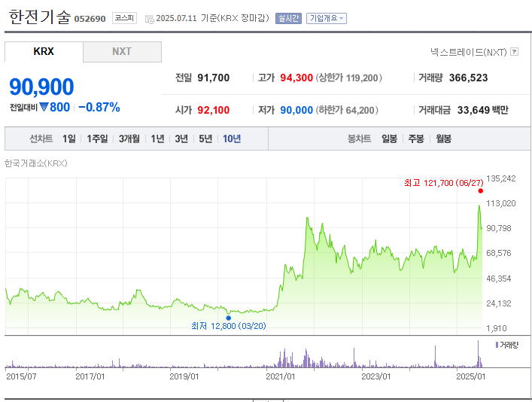Switch to the KRX tab
532x402 pixels.
pyautogui.click(x=44, y=52)
